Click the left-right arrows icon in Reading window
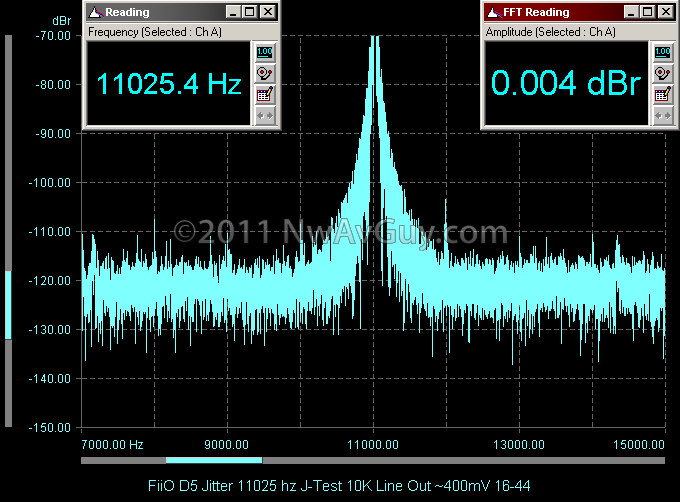Screen dimensions: 680x502 [x=265, y=115]
